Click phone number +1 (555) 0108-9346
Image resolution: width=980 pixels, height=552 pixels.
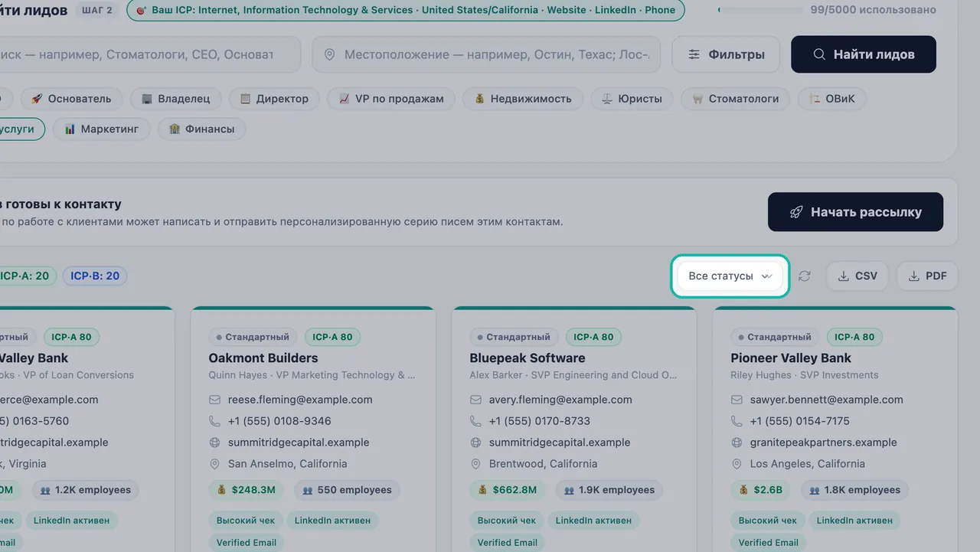(279, 421)
